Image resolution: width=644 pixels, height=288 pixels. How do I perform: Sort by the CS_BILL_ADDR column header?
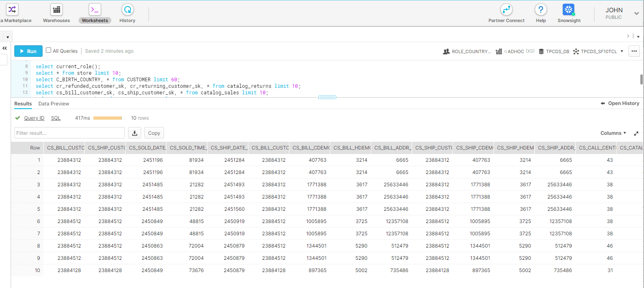click(x=392, y=148)
